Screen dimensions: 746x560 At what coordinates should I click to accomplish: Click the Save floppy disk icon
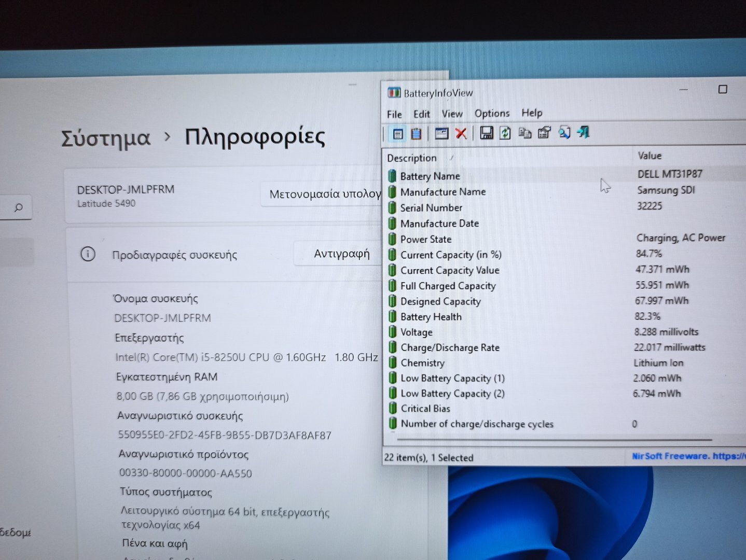[486, 133]
